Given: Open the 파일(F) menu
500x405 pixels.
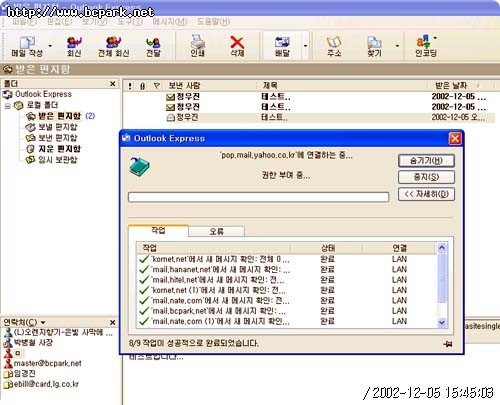Looking at the screenshot, I should 24,22.
